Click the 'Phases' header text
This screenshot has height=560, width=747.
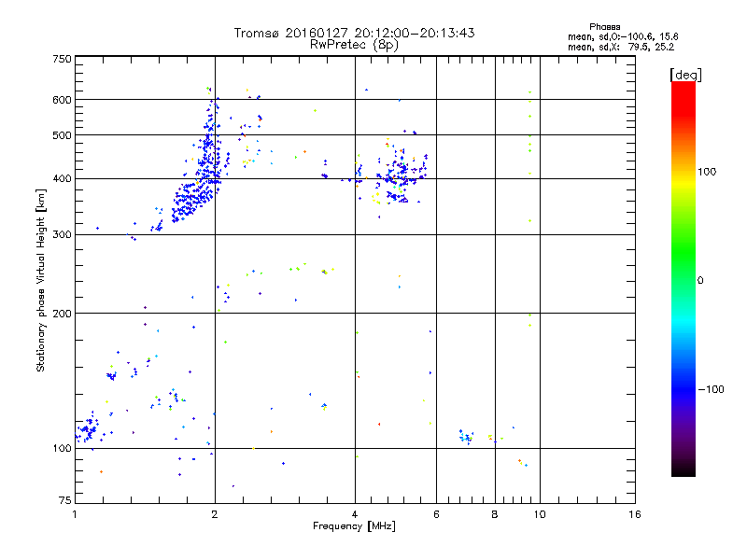tap(604, 27)
